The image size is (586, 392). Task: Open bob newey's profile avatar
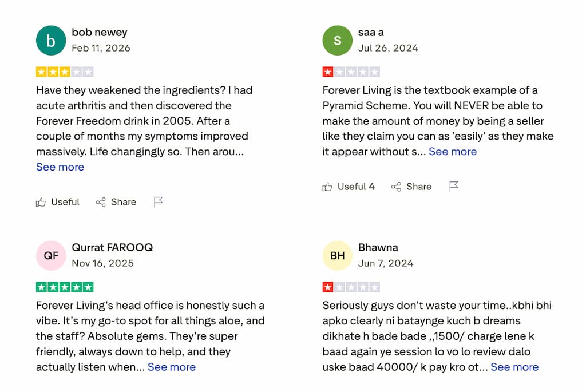[x=51, y=40]
